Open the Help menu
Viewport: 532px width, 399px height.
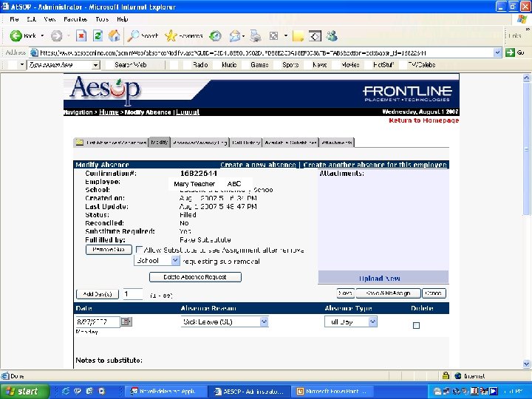click(123, 19)
